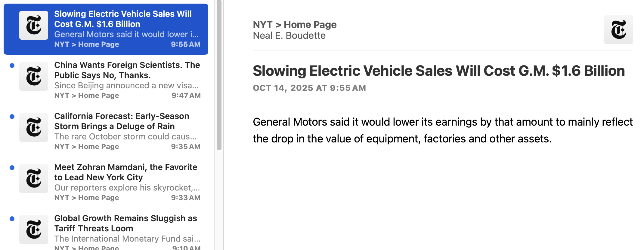Click unread dot on Zohran Mamdani article
The height and width of the screenshot is (250, 644).
tap(12, 168)
